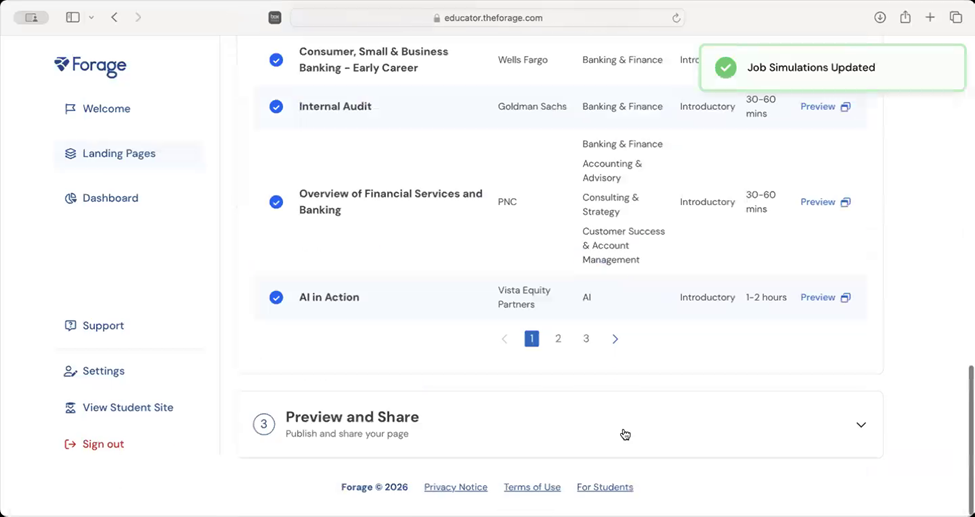This screenshot has height=517, width=975.
Task: Click the Preview and Share heading
Action: point(352,417)
